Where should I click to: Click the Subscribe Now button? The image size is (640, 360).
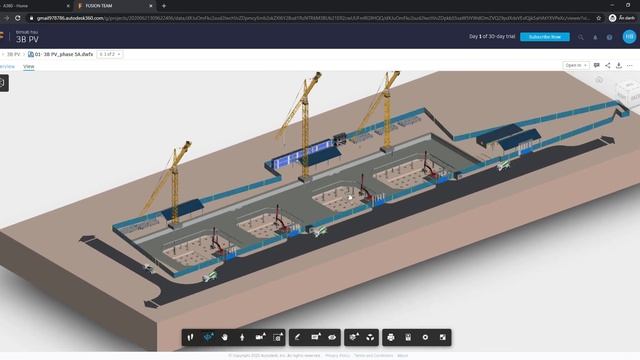click(x=545, y=37)
